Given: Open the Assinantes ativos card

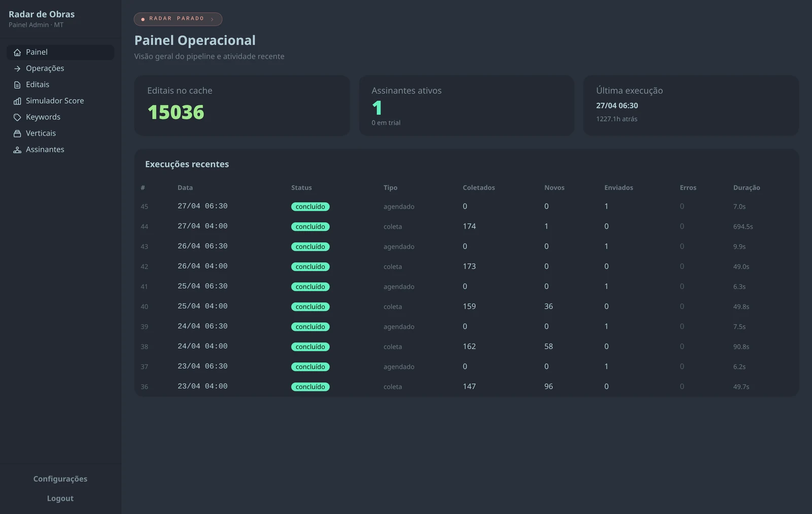Looking at the screenshot, I should [x=466, y=106].
